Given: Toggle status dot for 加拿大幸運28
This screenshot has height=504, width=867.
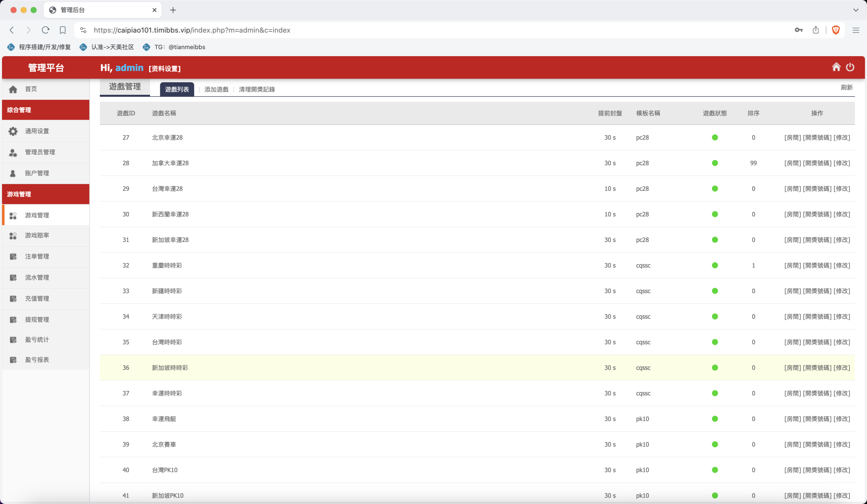Looking at the screenshot, I should [x=715, y=163].
